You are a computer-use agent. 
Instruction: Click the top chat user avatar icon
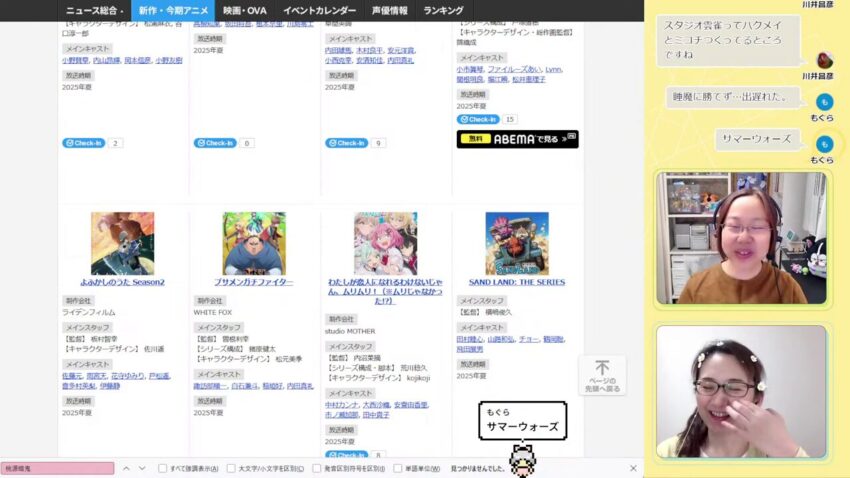(x=824, y=60)
